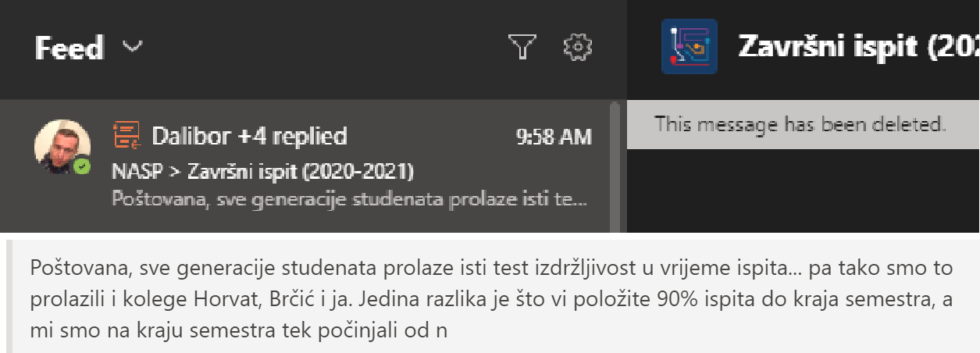Click the 9:58 AM timestamp
This screenshot has width=980, height=353.
click(x=554, y=137)
